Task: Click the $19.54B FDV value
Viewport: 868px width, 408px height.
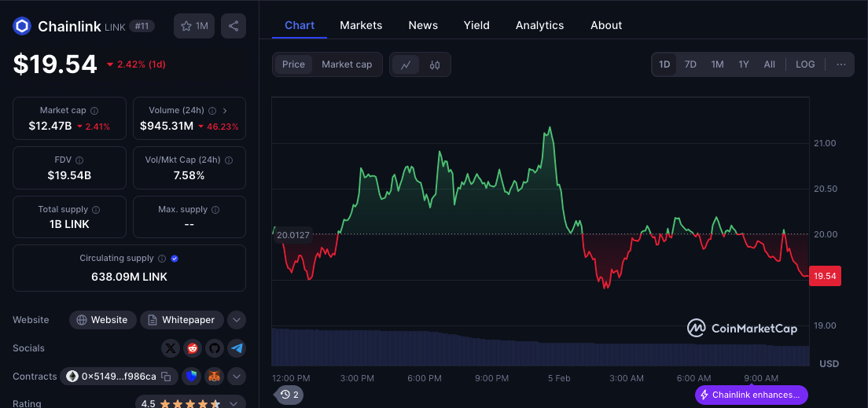Action: [69, 175]
